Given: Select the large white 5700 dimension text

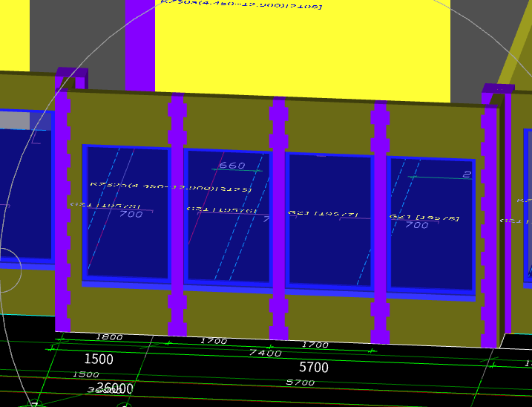Looking at the screenshot, I should tap(314, 367).
